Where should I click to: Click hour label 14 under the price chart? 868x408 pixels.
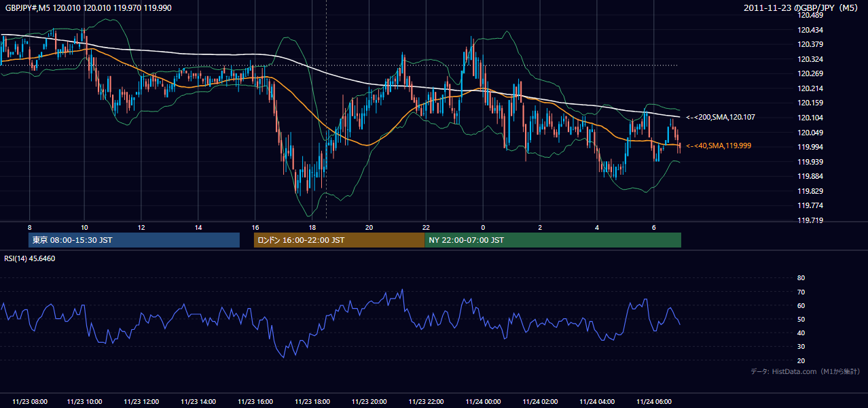point(198,227)
